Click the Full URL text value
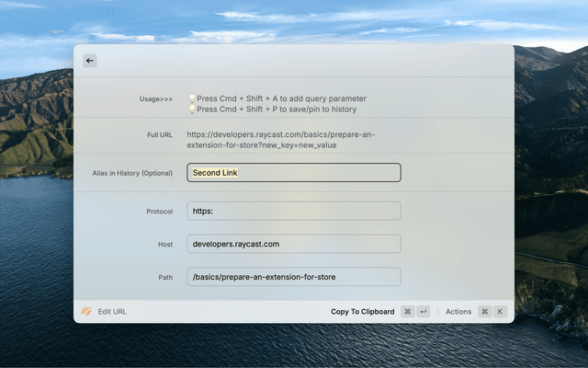Screen dimensions: 588x368 [x=280, y=140]
